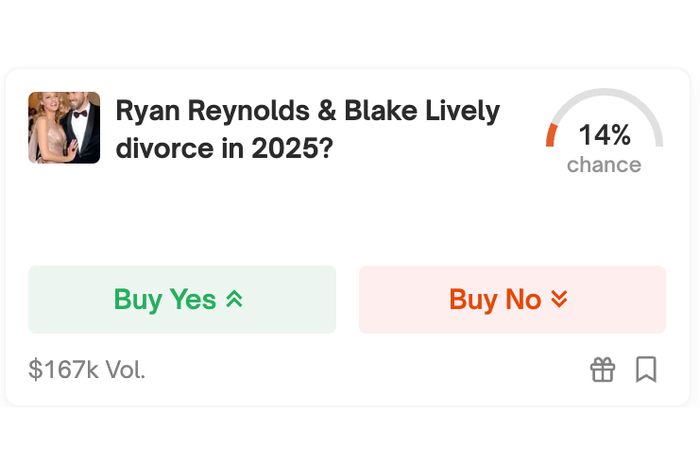700x467 pixels.
Task: Click the $167k Vol. volume text
Action: point(87,370)
